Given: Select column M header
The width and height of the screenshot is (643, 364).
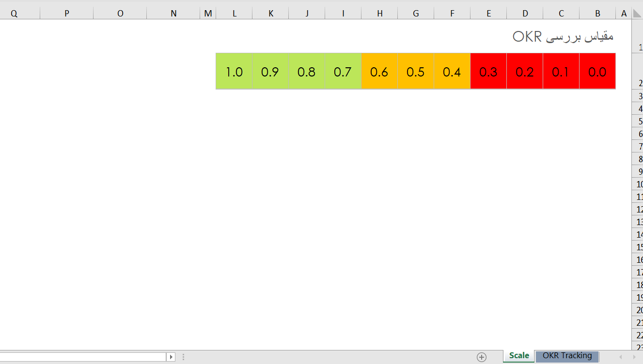Looking at the screenshot, I should [208, 14].
